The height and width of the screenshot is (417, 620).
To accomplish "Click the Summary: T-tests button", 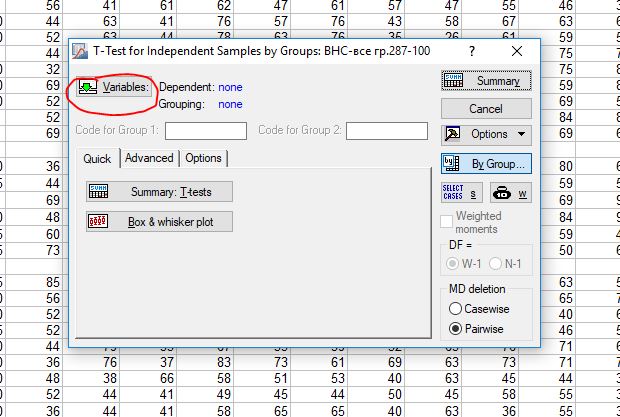I will pos(159,192).
